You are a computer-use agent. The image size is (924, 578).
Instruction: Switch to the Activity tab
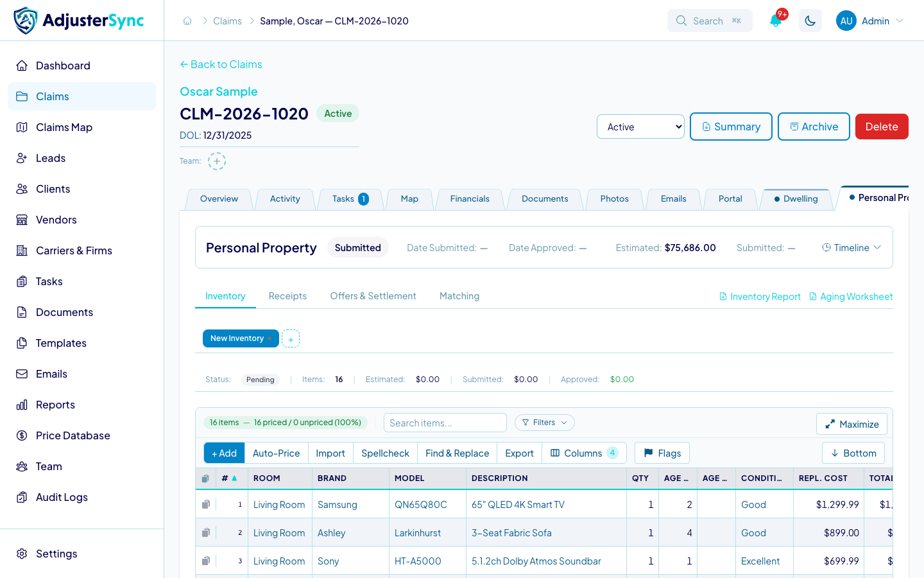pos(285,199)
